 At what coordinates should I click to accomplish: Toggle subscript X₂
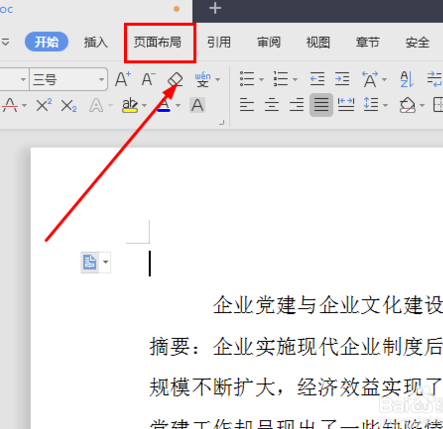(x=69, y=106)
